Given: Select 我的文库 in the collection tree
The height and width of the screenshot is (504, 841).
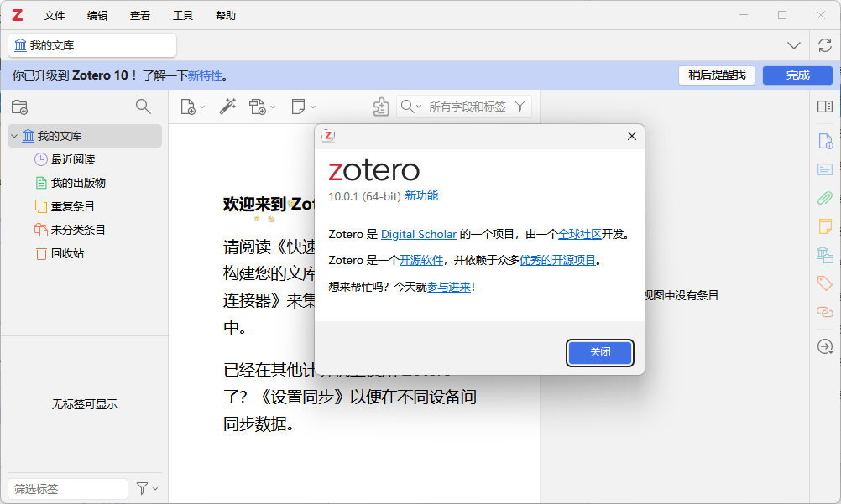Looking at the screenshot, I should click(85, 136).
